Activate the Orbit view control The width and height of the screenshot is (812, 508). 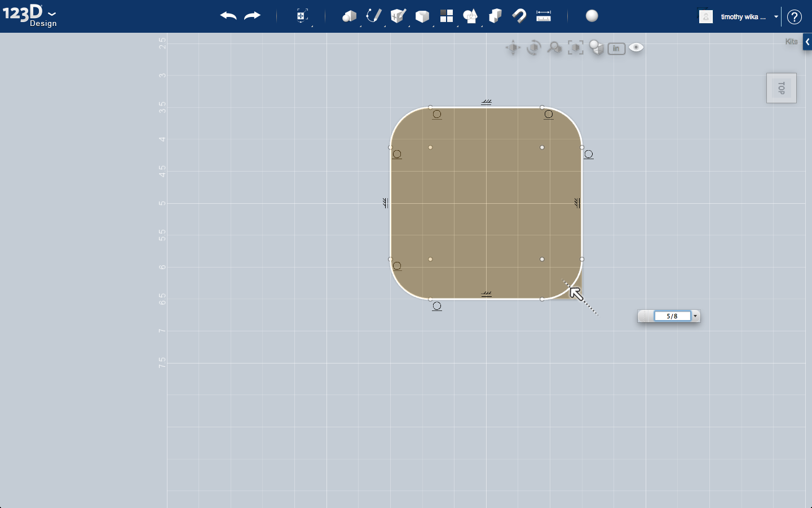click(533, 48)
